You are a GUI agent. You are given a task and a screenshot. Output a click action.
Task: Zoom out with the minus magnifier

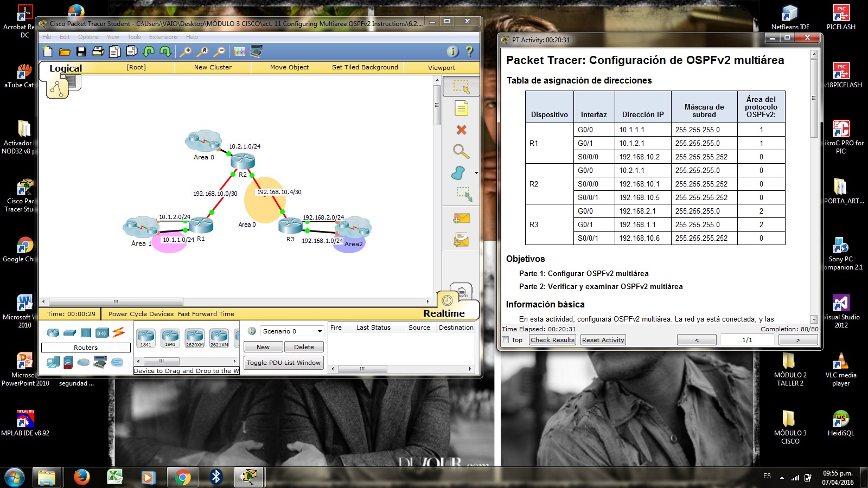pyautogui.click(x=219, y=52)
